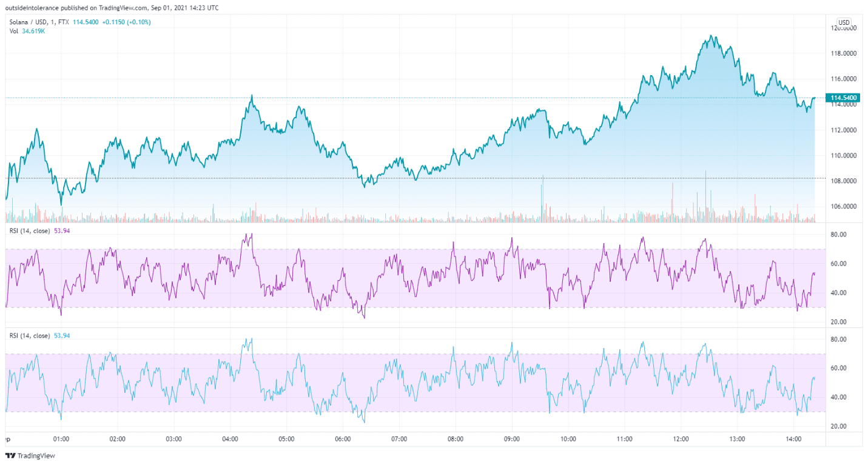This screenshot has height=465, width=868.
Task: Click the +0.1150 (+0.10%) price change value
Action: (x=126, y=22)
